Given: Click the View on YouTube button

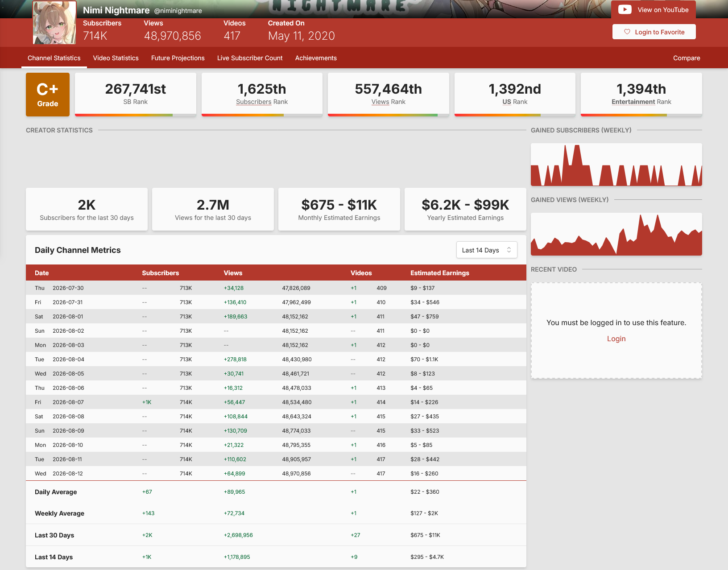Looking at the screenshot, I should (654, 9).
